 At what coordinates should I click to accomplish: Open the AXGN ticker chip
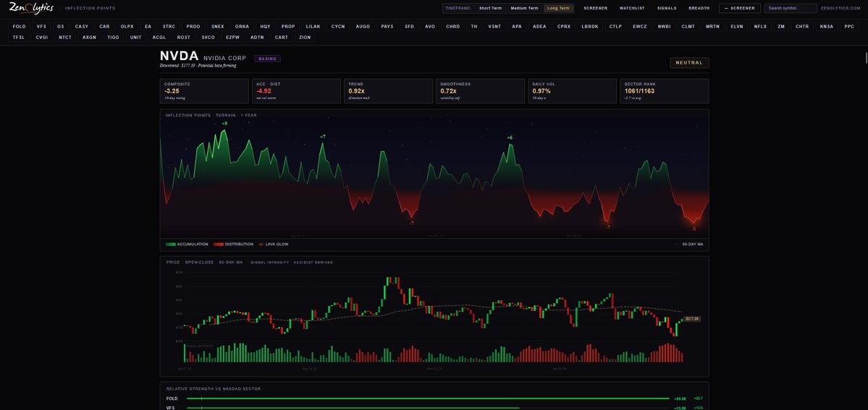[x=89, y=38]
